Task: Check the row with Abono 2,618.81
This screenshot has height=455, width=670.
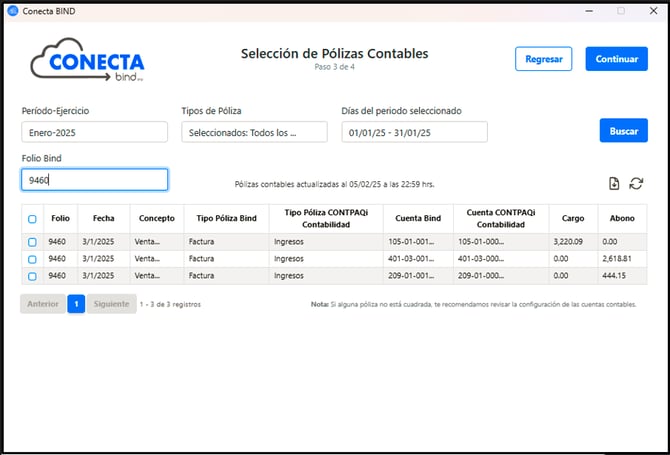Action: tap(32, 259)
